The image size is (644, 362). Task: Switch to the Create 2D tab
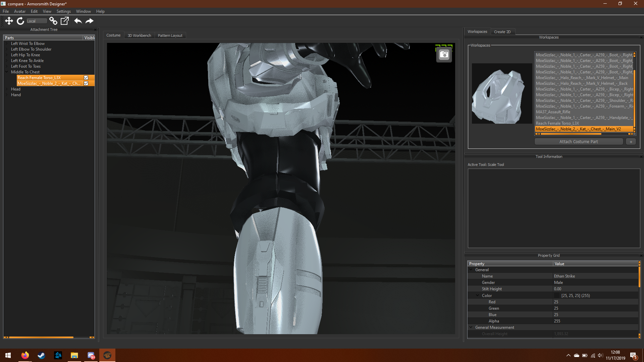tap(502, 32)
